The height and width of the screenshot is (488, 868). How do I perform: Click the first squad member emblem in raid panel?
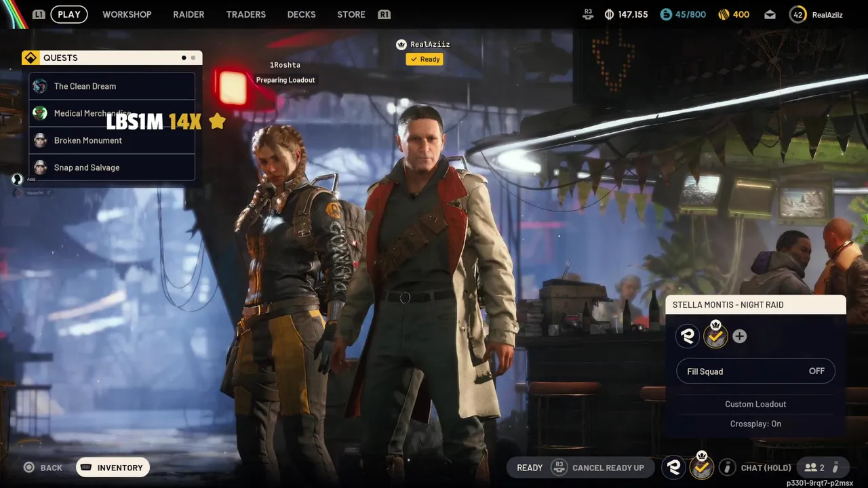click(688, 336)
